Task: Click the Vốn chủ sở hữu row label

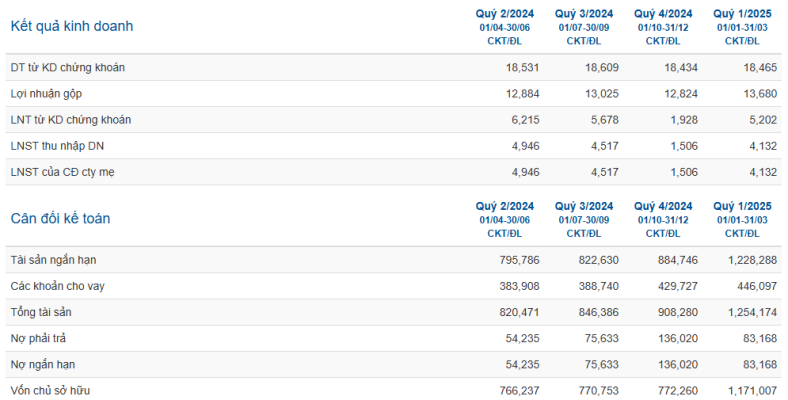Action: 50,390
